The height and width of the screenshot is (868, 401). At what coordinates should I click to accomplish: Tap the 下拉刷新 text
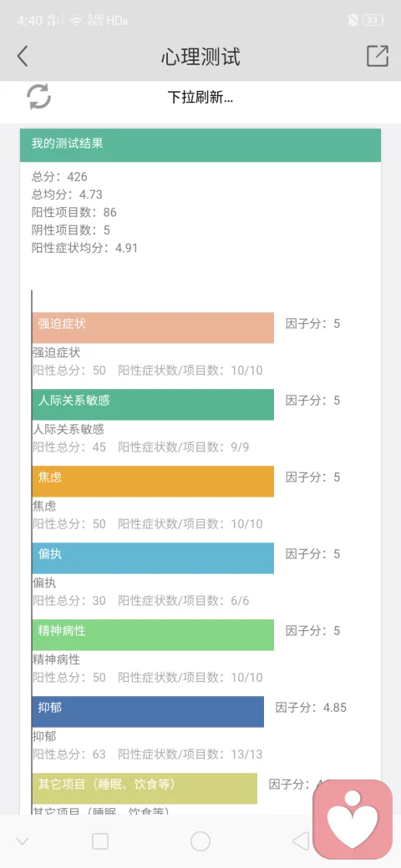(200, 98)
